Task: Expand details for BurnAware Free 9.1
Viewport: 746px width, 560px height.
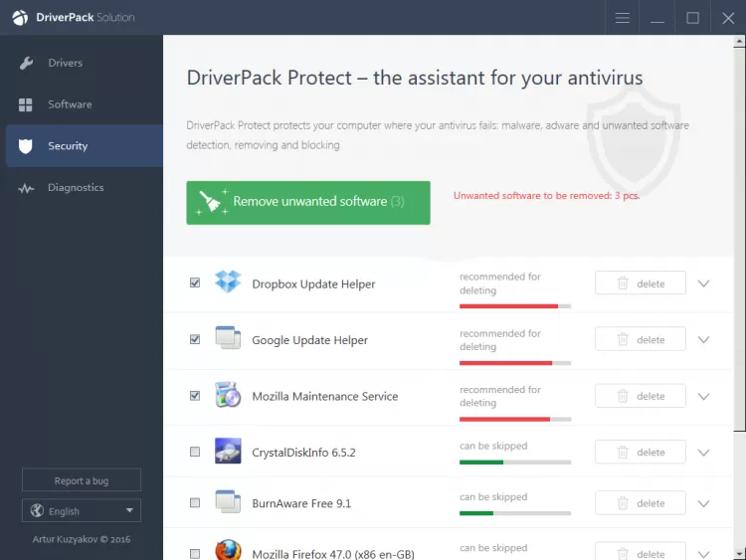Action: [x=703, y=503]
